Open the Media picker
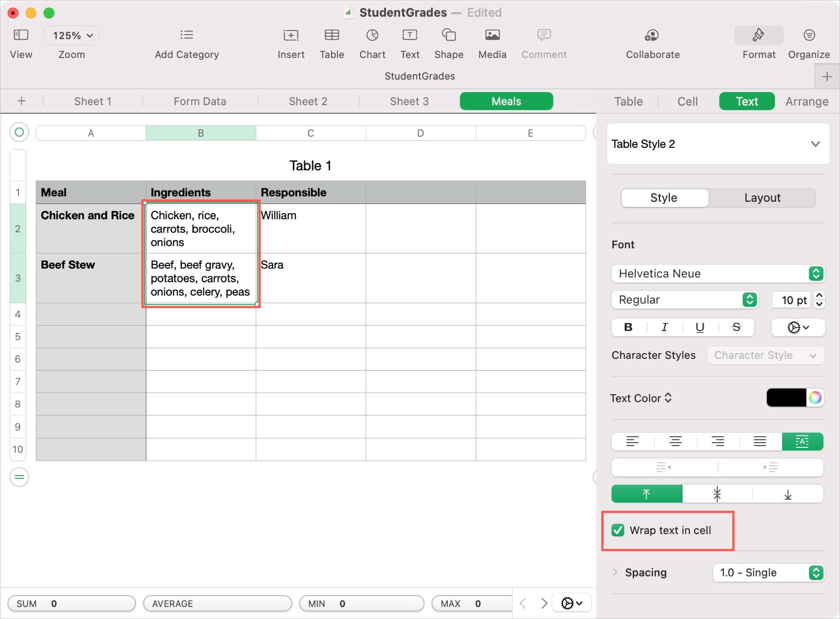840x619 pixels. coord(493,35)
